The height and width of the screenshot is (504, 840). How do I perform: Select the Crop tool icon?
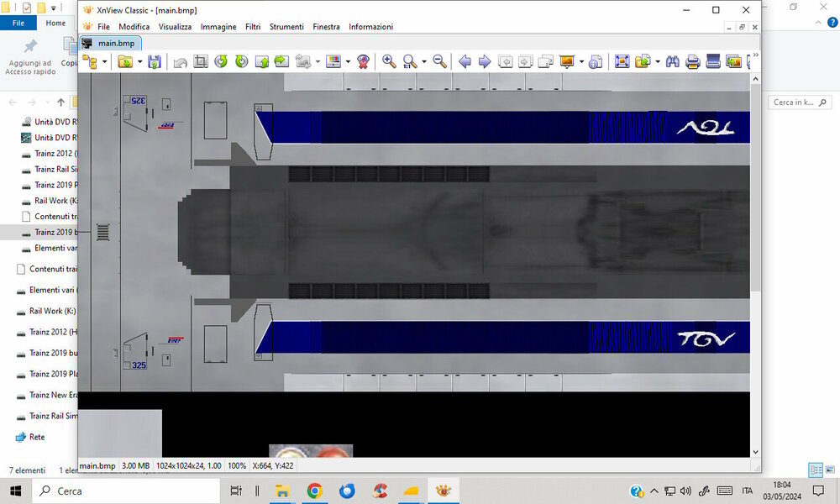tap(201, 61)
